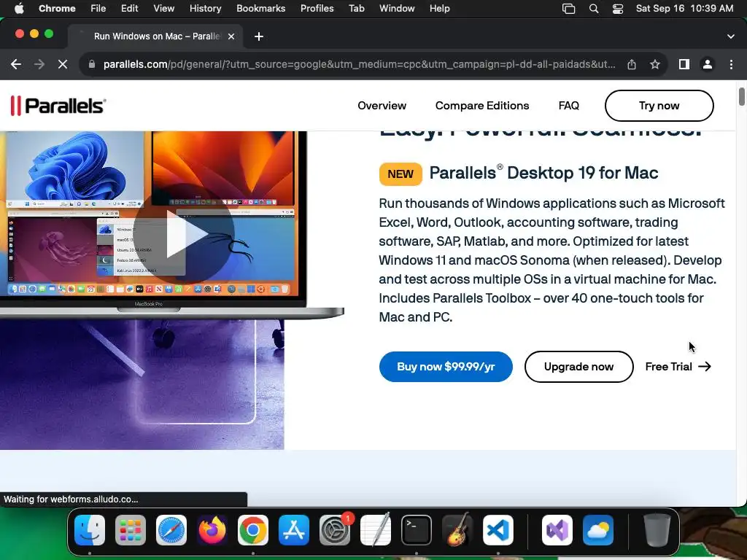Image resolution: width=747 pixels, height=560 pixels.
Task: Click Buy now $99.99/yr button
Action: point(446,367)
